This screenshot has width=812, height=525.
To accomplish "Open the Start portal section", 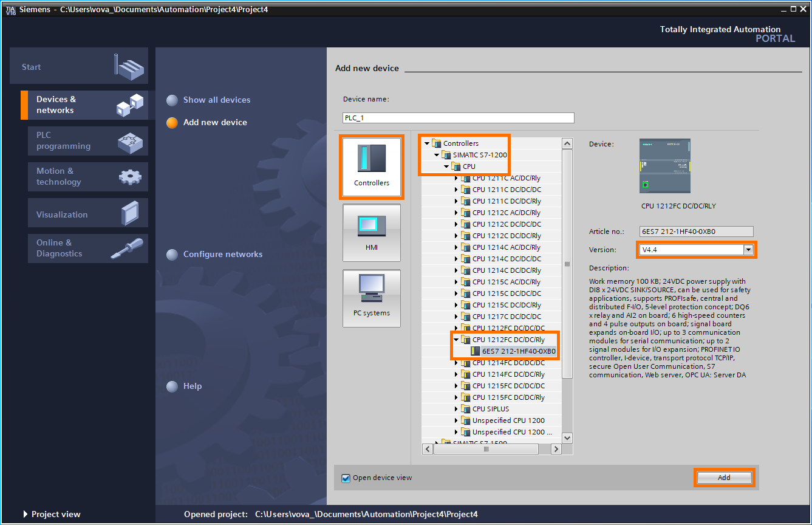I will 79,66.
